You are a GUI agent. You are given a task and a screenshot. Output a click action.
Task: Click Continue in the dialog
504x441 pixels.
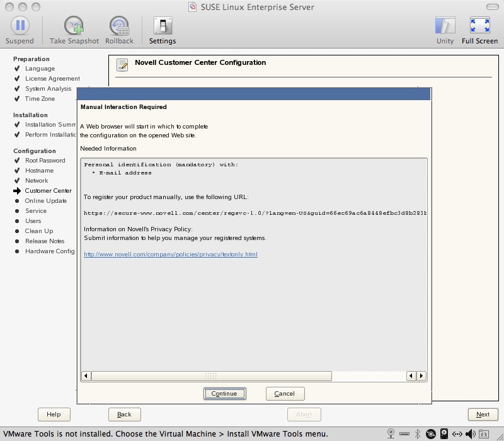pos(225,394)
